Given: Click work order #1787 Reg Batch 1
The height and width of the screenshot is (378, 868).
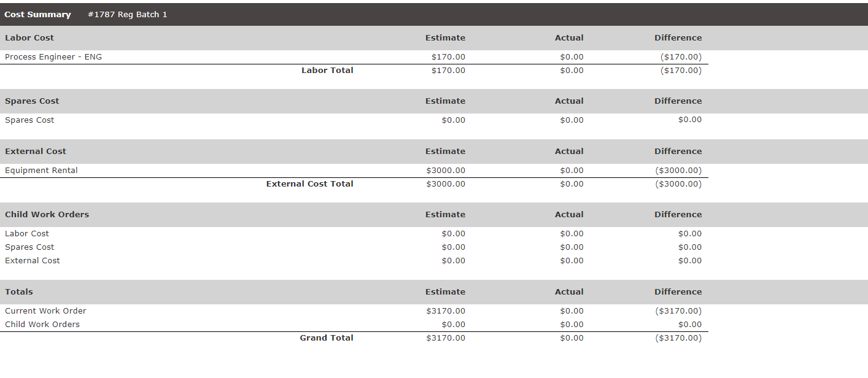Looking at the screenshot, I should pyautogui.click(x=127, y=14).
